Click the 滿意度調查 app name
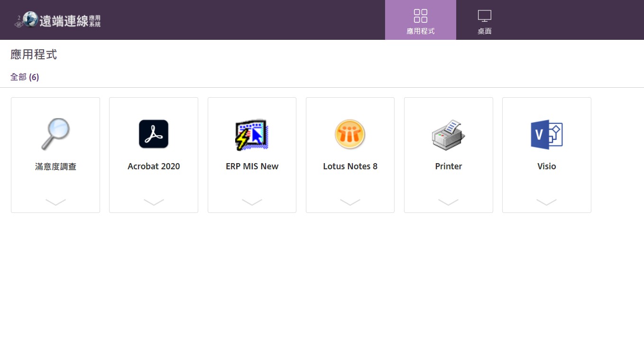The image size is (644, 340). point(55,166)
